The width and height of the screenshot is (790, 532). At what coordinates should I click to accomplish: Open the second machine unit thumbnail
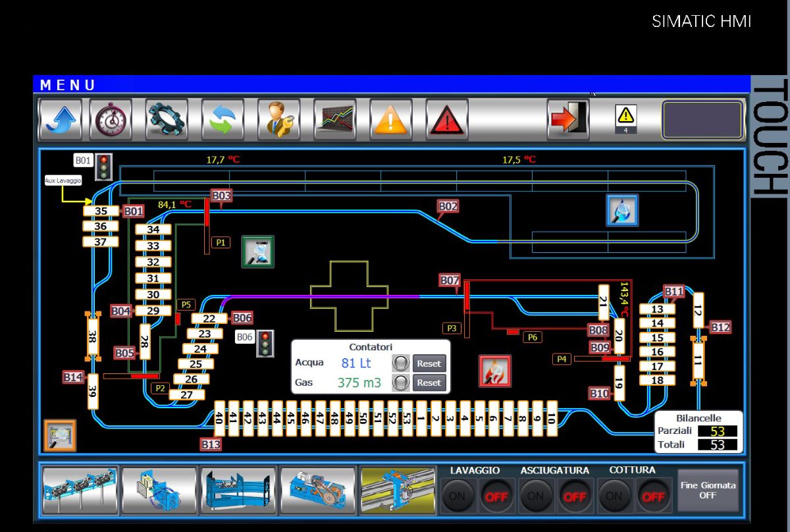(159, 491)
